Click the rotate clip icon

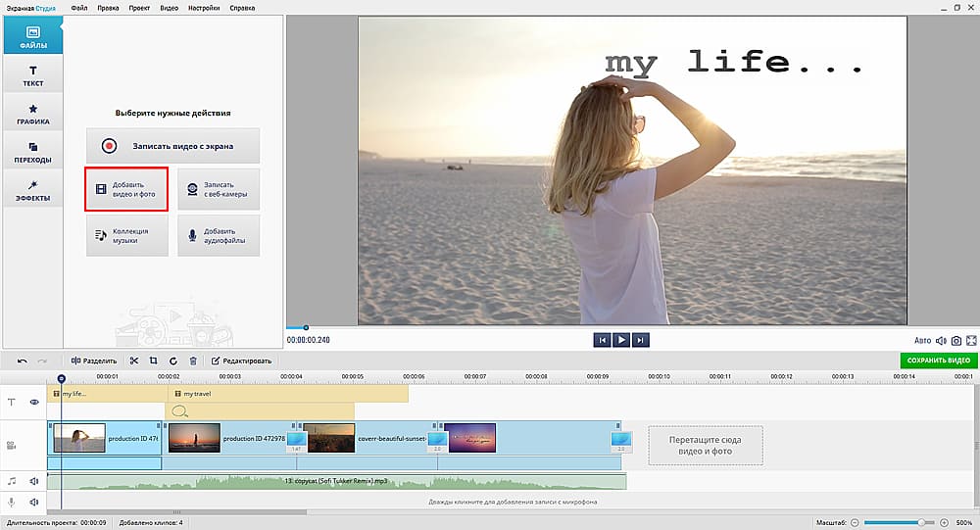coord(173,361)
